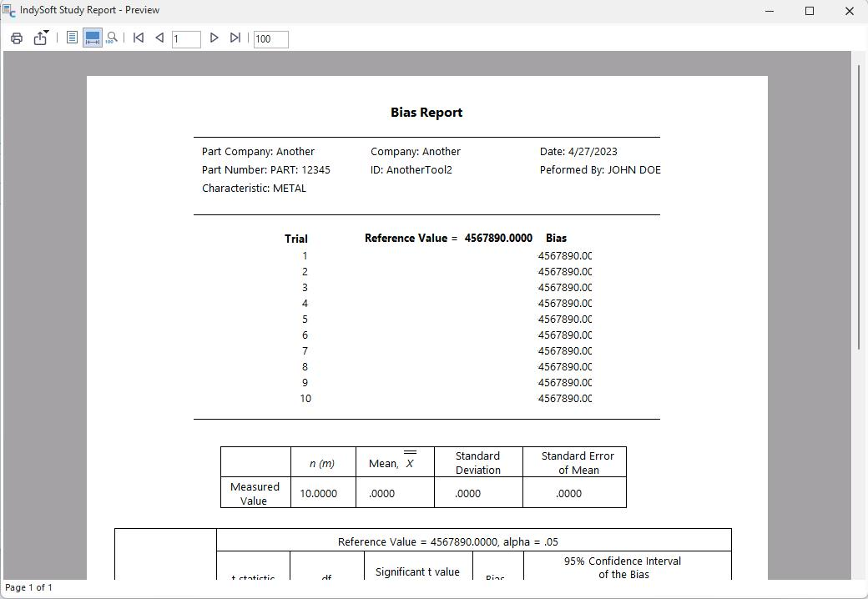Minimize the report preview window
Viewport: 868px width, 599px height.
coord(769,11)
